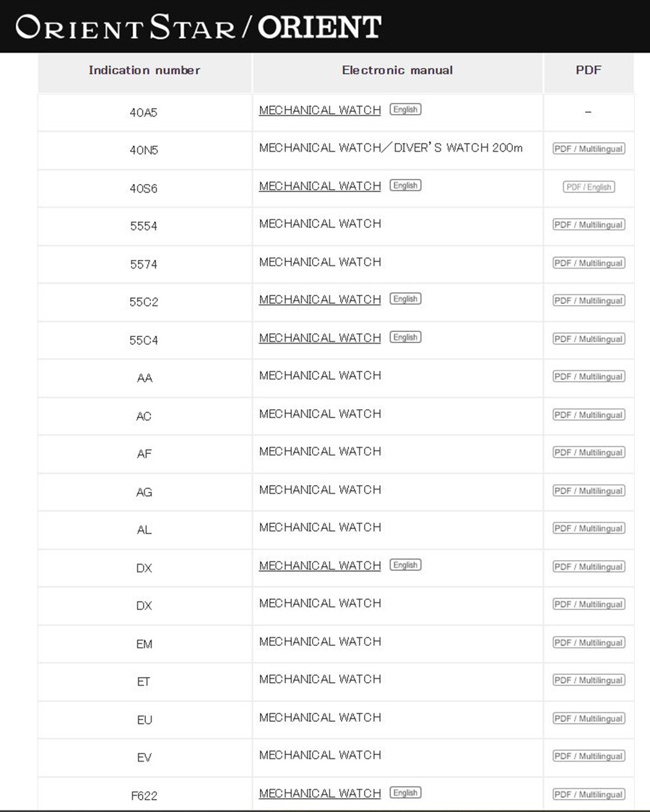Click English badge in the 55C2 row

tap(405, 299)
